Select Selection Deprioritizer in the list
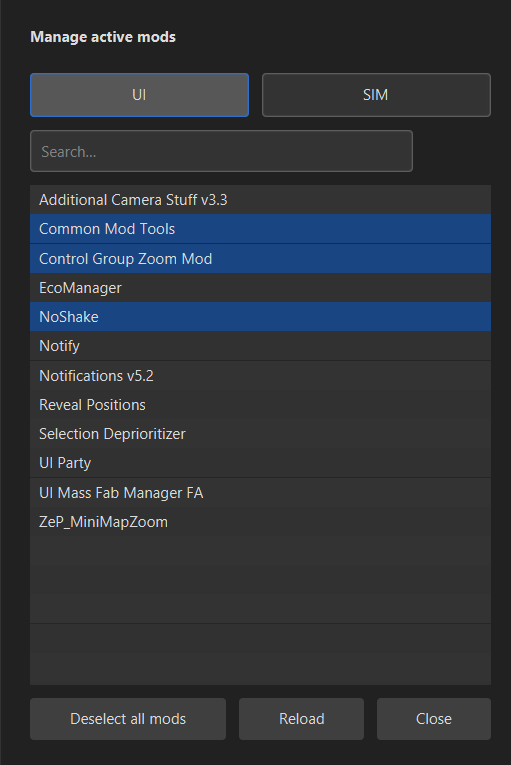Image resolution: width=511 pixels, height=765 pixels. pyautogui.click(x=261, y=434)
